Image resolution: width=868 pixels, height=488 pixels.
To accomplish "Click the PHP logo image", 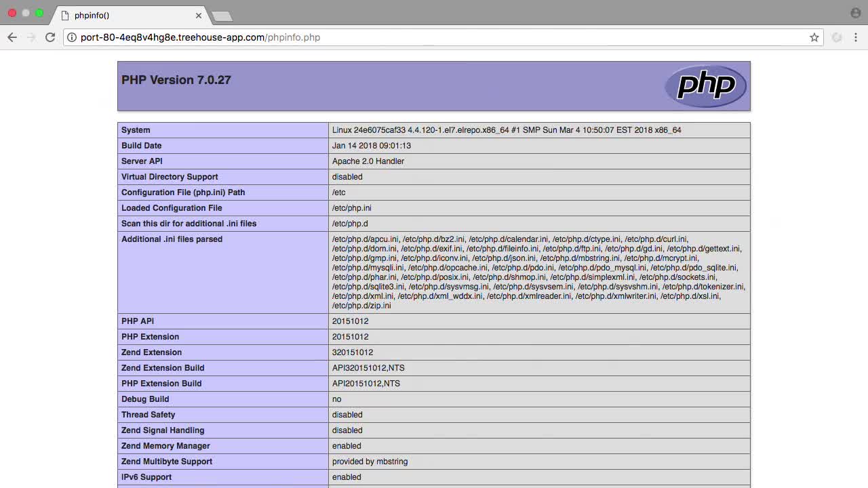I will (x=705, y=85).
